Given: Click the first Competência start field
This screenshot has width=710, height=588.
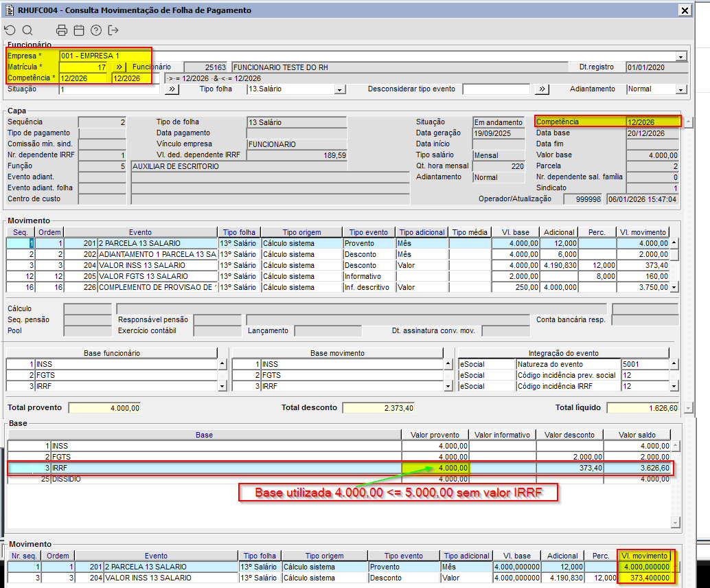Looking at the screenshot, I should click(84, 78).
